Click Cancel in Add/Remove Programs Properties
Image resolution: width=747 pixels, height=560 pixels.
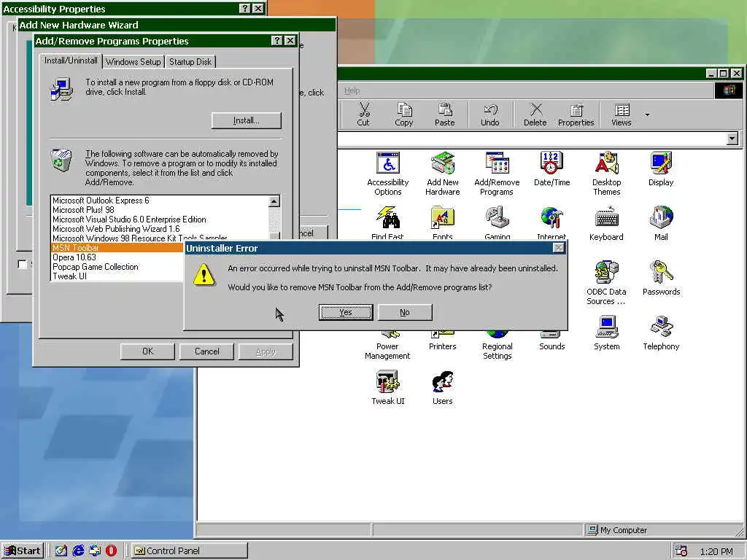[206, 351]
